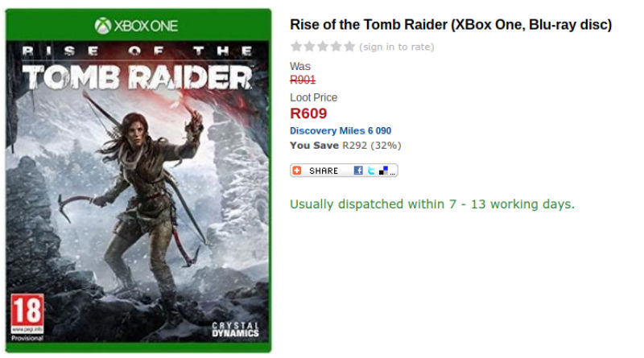This screenshot has width=644, height=358.
Task: Share product on Facebook
Action: (358, 171)
